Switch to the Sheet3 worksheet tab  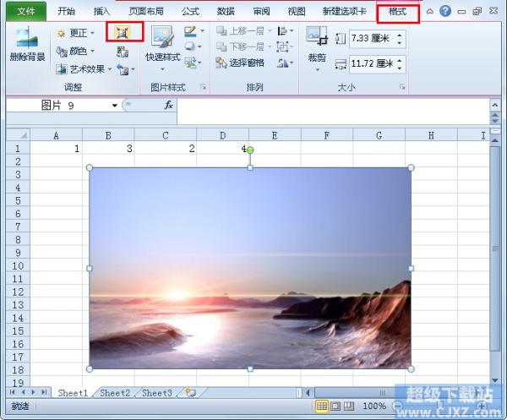pyautogui.click(x=157, y=393)
